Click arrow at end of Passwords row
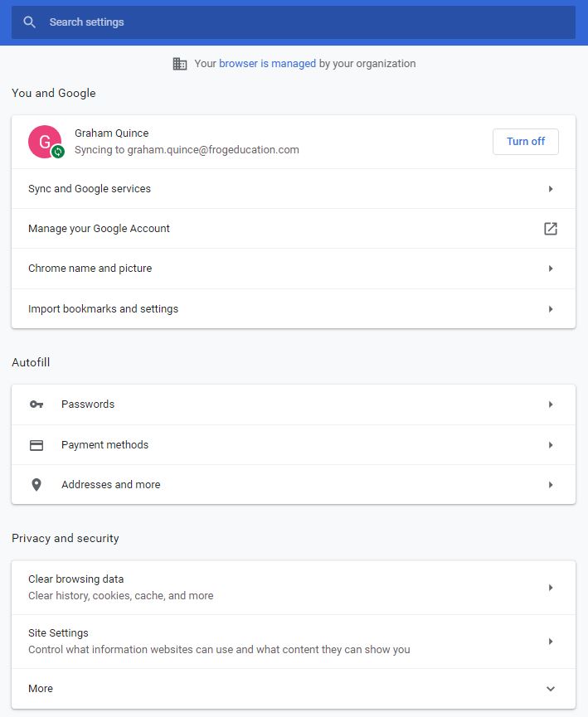The height and width of the screenshot is (717, 588). click(551, 405)
